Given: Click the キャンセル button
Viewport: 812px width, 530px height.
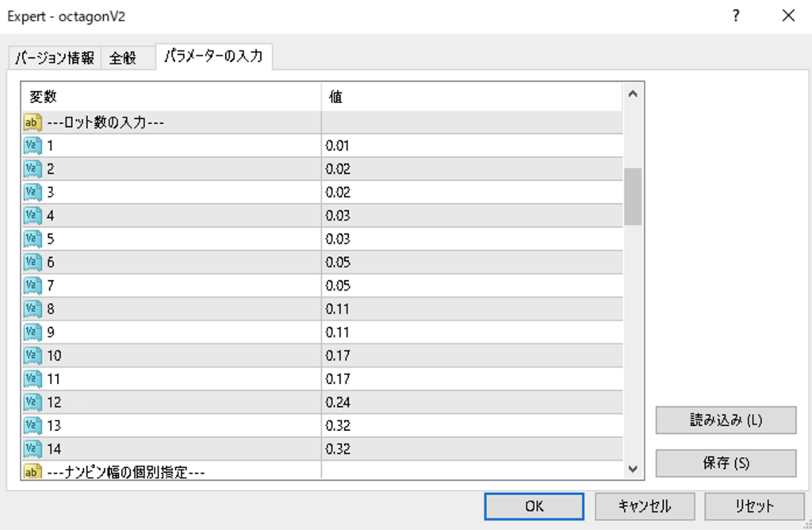Looking at the screenshot, I should point(644,505).
